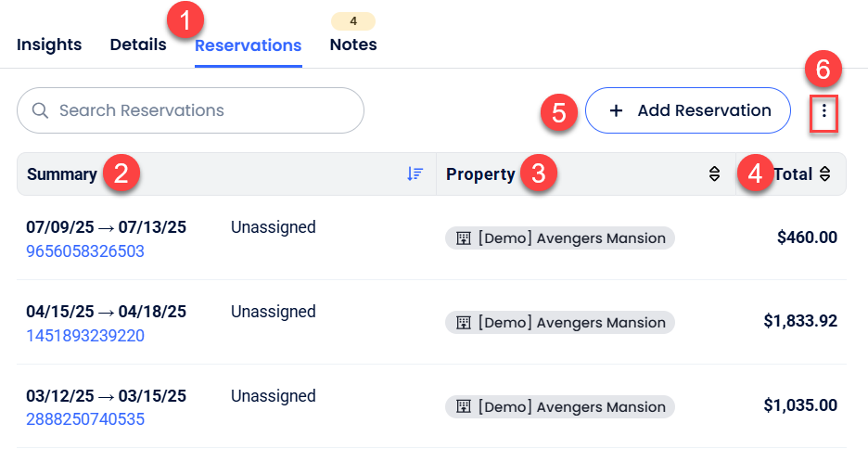Switch to the Insights tab
Image resolution: width=868 pixels, height=462 pixels.
[49, 45]
